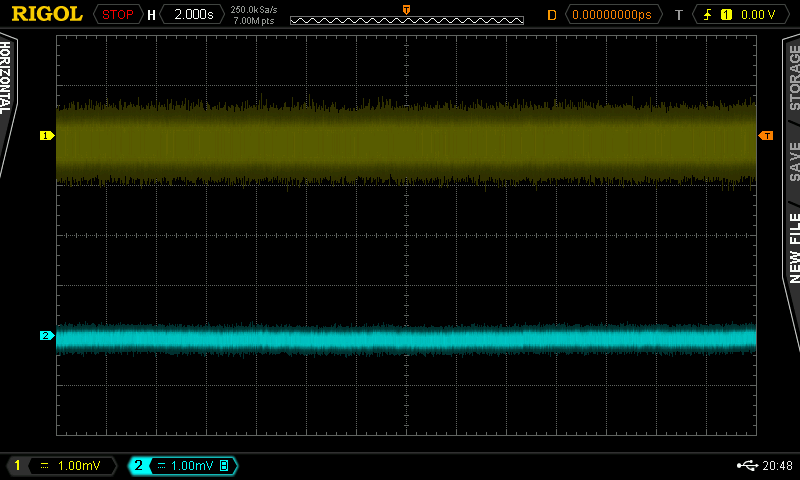
Task: Toggle the channel 2 number badge
Action: 138,466
